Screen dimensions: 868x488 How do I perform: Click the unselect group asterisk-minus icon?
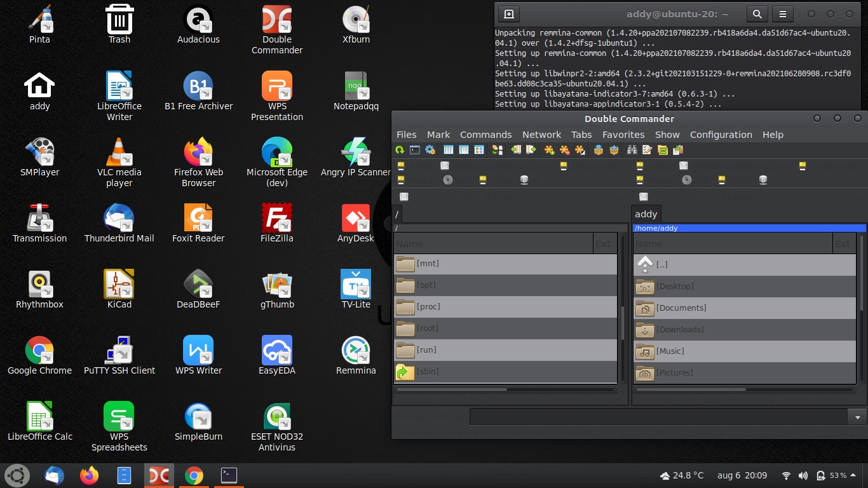(x=565, y=150)
